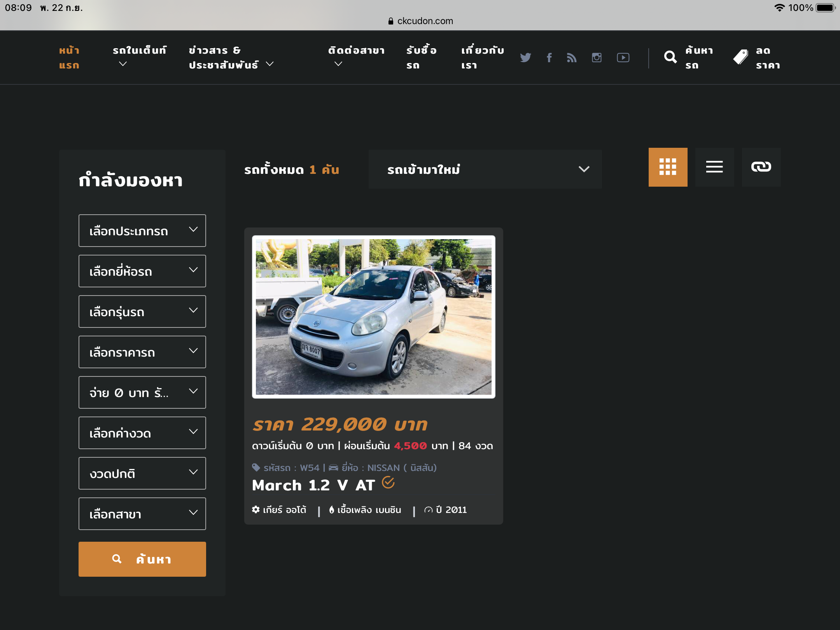The height and width of the screenshot is (630, 840).
Task: Click the orange verified check icon beside March
Action: click(388, 482)
